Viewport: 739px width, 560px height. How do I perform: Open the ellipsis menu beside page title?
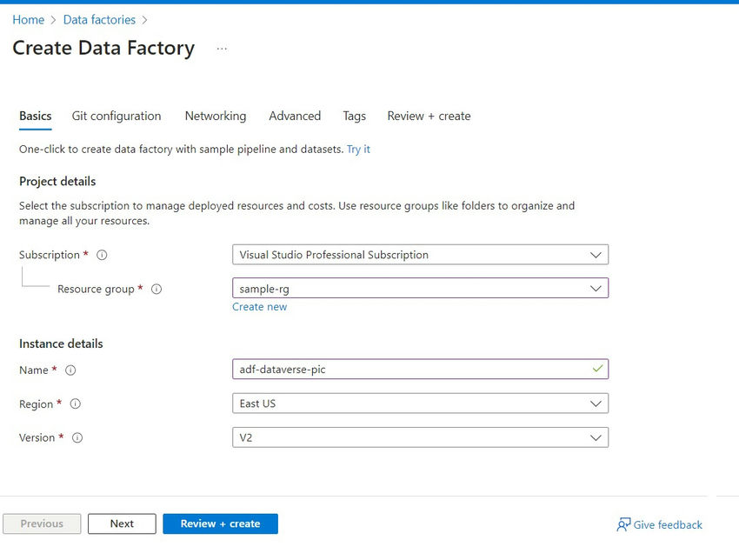(222, 49)
